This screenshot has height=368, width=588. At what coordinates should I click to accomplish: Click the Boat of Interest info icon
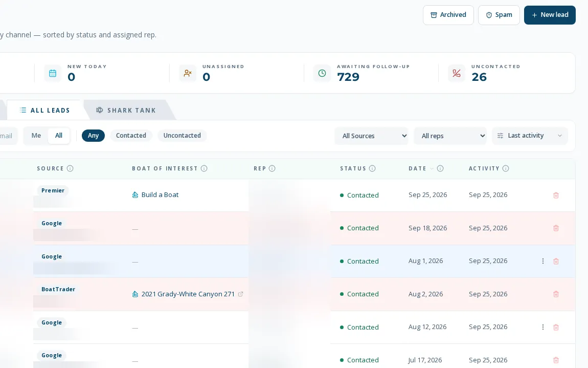[x=204, y=168]
